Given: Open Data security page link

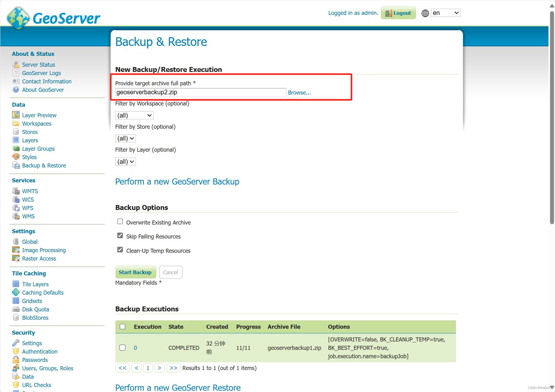Looking at the screenshot, I should pos(28,376).
